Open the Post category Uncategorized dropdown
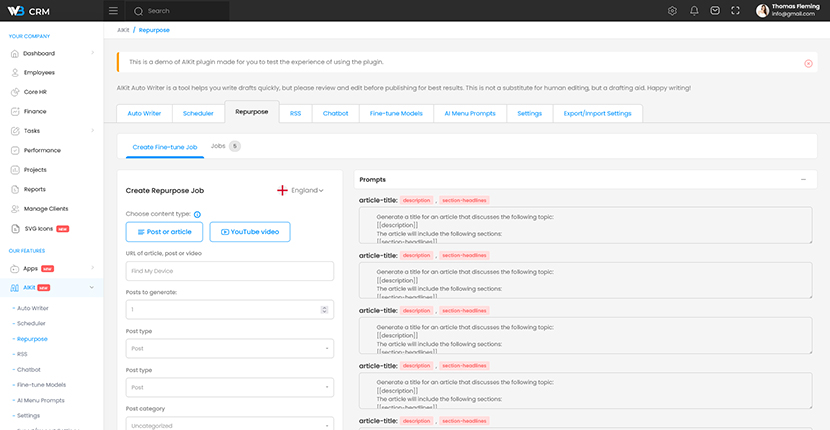830x430 pixels. click(x=230, y=424)
